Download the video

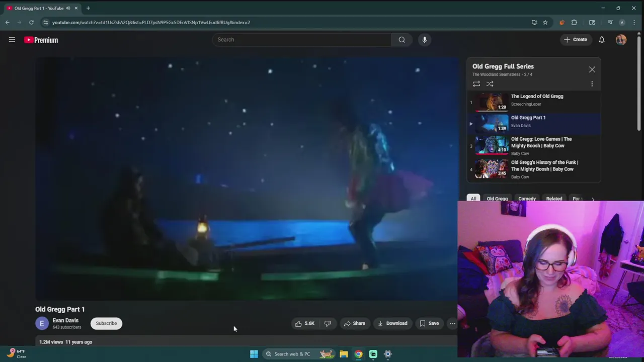pos(392,323)
